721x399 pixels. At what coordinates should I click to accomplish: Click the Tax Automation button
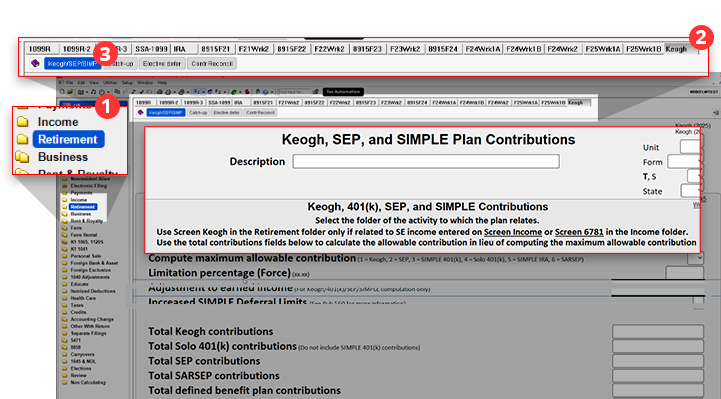pos(343,92)
